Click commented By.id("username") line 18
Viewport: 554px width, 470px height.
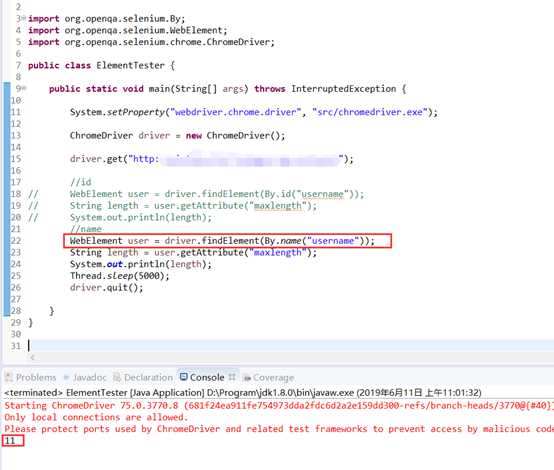point(217,194)
